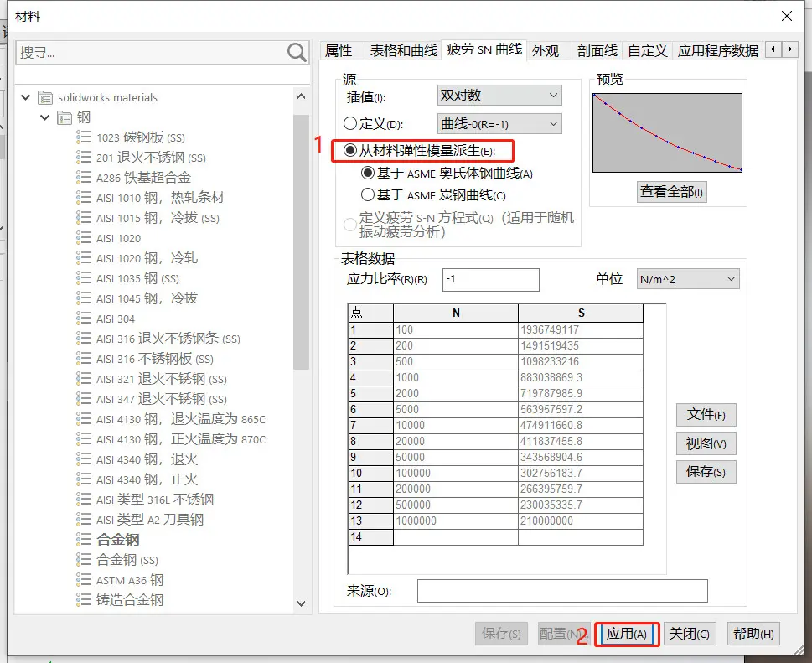The width and height of the screenshot is (812, 663).
Task: Select AISI 类型 A2 刀具钢 material
Action: tap(150, 520)
